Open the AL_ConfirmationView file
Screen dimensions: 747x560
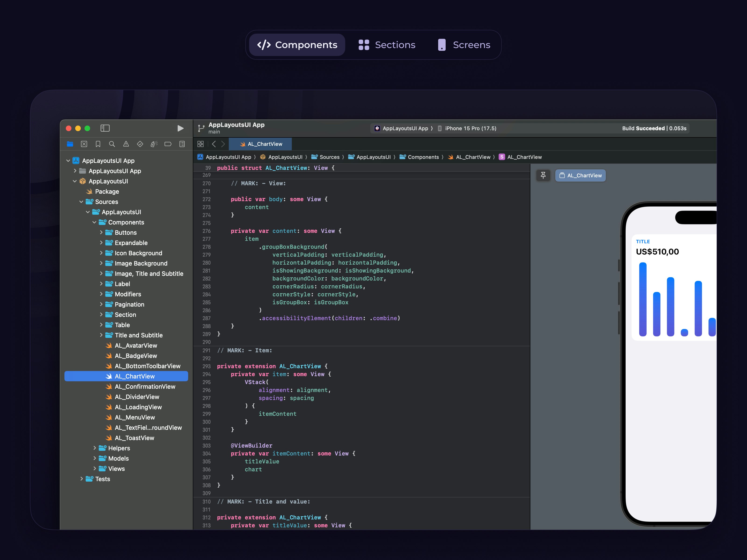coord(141,387)
